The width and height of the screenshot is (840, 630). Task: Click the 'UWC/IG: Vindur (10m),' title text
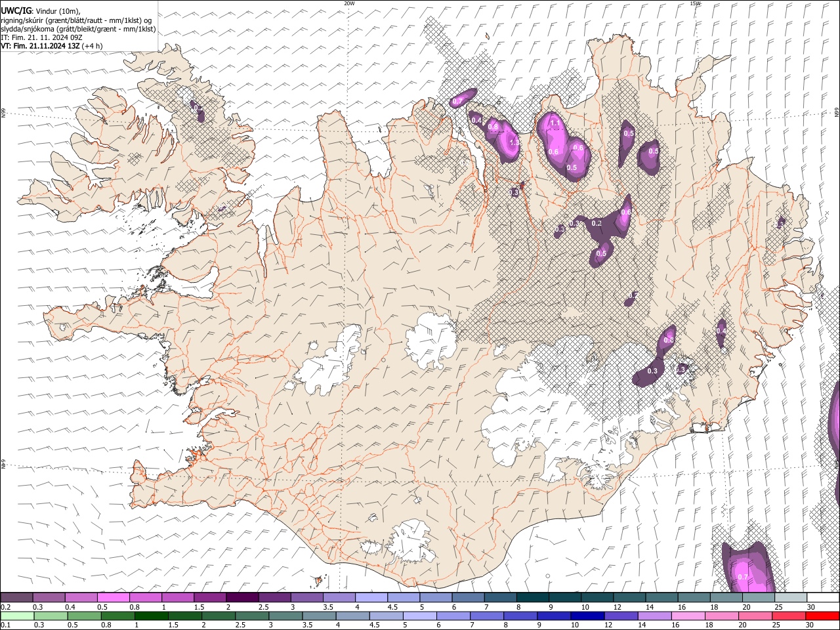pyautogui.click(x=40, y=10)
